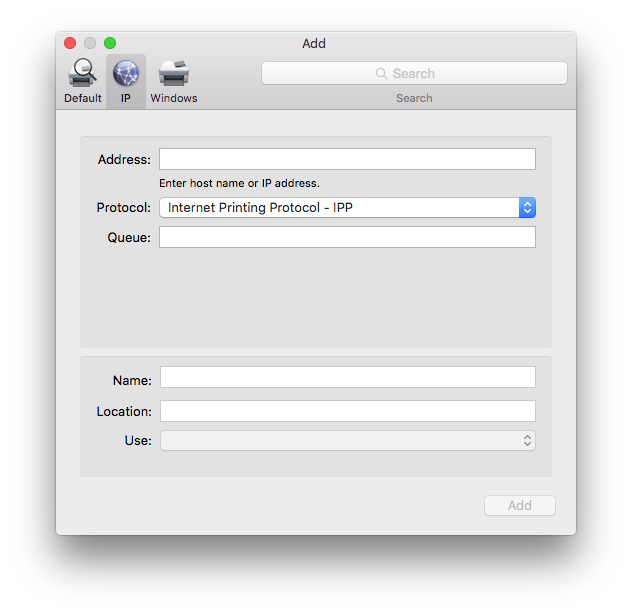
Task: Click into the Address text field
Action: click(347, 159)
